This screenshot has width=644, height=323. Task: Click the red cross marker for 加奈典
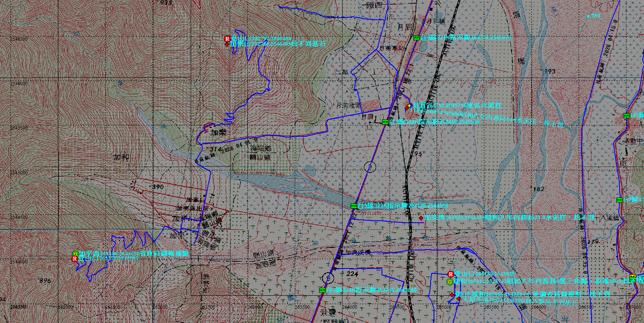(x=421, y=218)
